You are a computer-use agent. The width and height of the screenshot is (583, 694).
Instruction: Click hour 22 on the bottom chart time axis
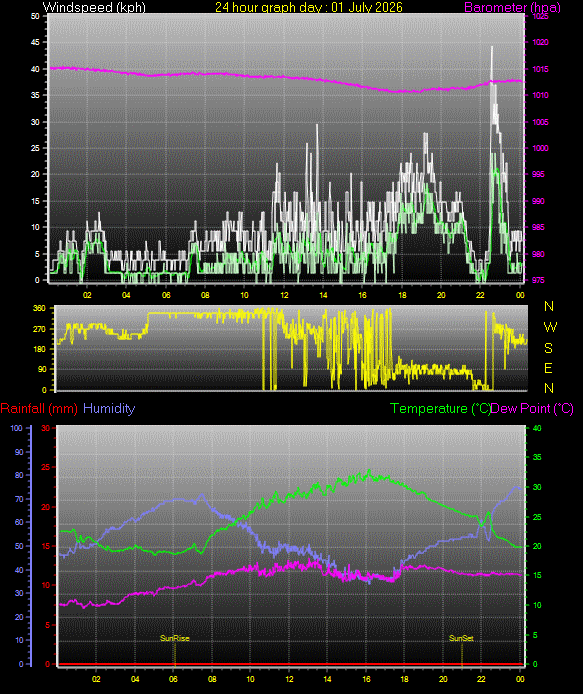tap(481, 679)
